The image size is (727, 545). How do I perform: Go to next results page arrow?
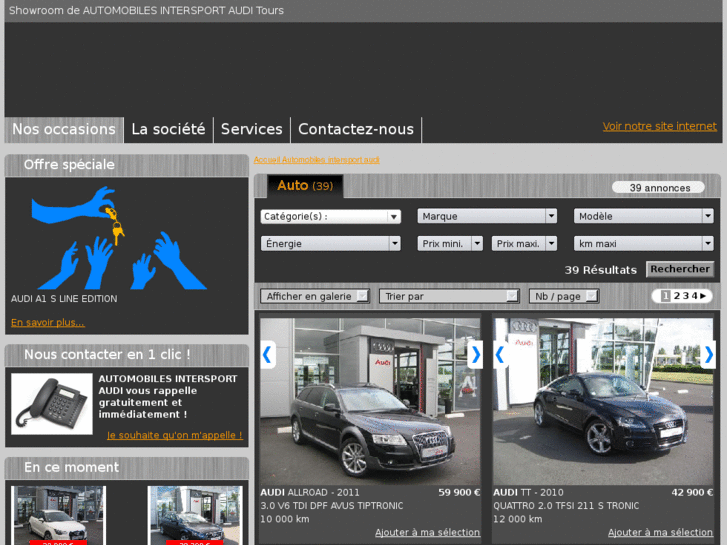(x=703, y=295)
